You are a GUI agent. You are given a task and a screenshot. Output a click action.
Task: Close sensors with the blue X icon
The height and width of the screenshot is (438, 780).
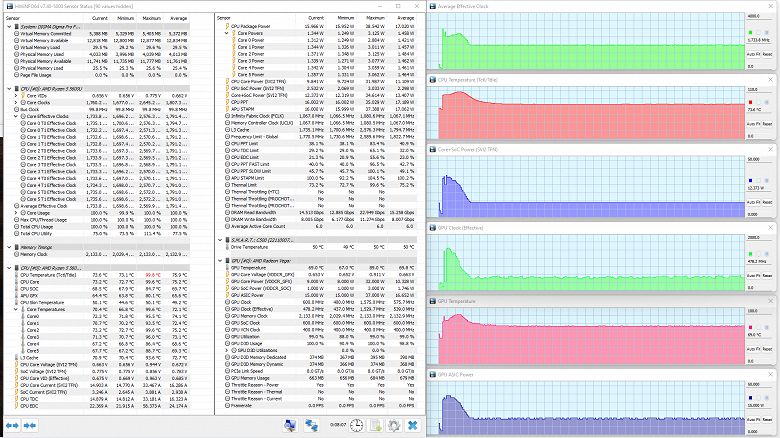(x=412, y=426)
